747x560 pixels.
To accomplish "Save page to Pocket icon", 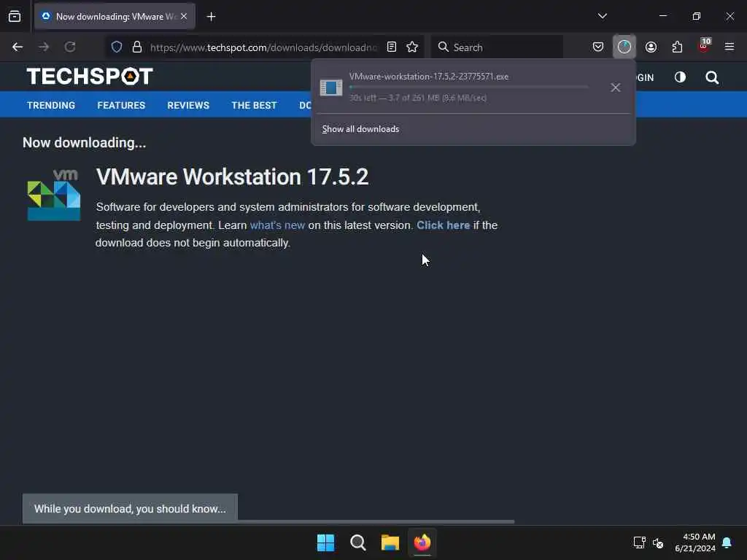I will click(x=598, y=47).
